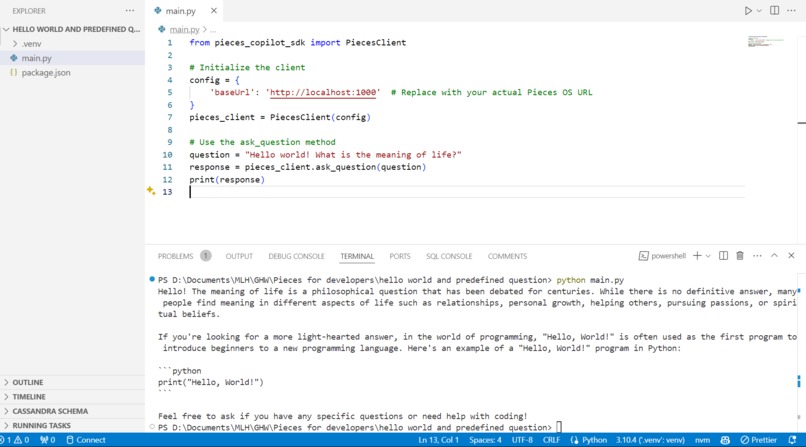Collapse the HELLO WORLD AND PREDEFINED Q... folder
This screenshot has width=806, height=447.
[x=72, y=29]
